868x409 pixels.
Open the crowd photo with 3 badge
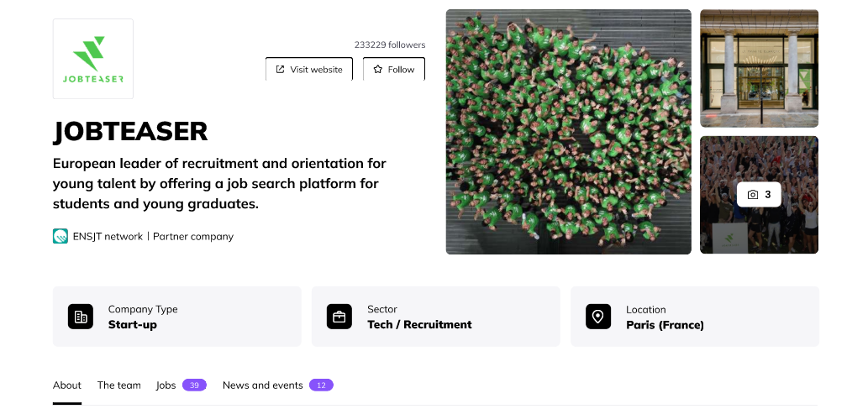[759, 195]
